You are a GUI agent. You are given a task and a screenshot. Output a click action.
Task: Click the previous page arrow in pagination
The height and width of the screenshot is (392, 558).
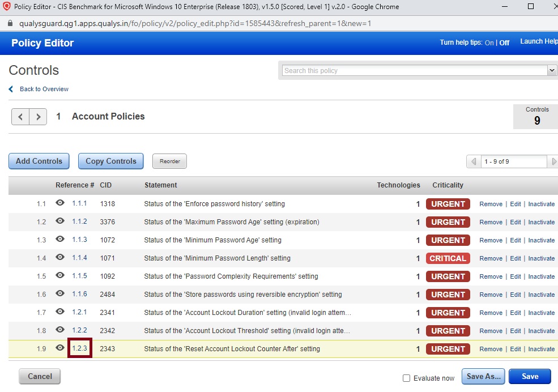click(474, 161)
